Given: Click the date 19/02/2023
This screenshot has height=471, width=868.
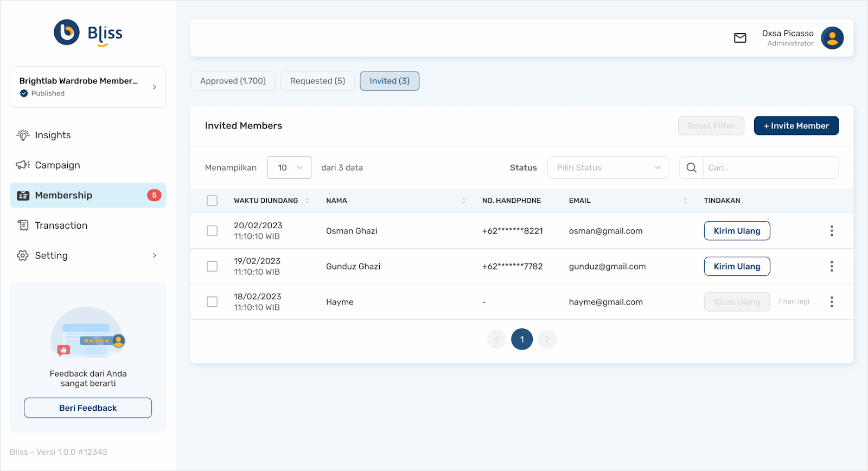Looking at the screenshot, I should [x=257, y=261].
